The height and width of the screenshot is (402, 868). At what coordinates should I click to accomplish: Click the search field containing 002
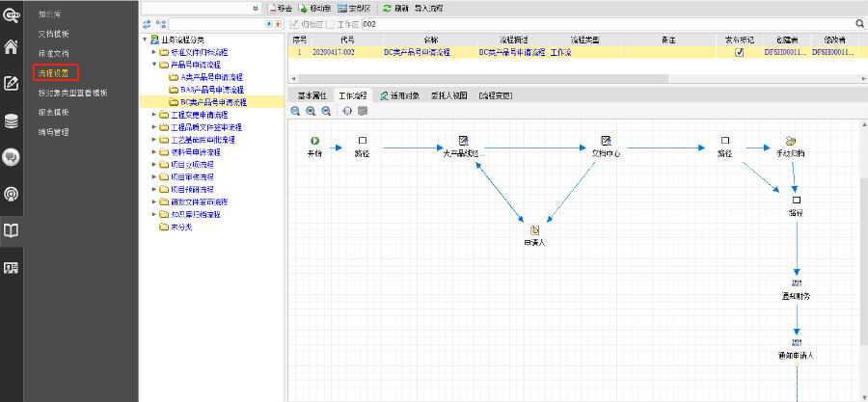pyautogui.click(x=579, y=22)
